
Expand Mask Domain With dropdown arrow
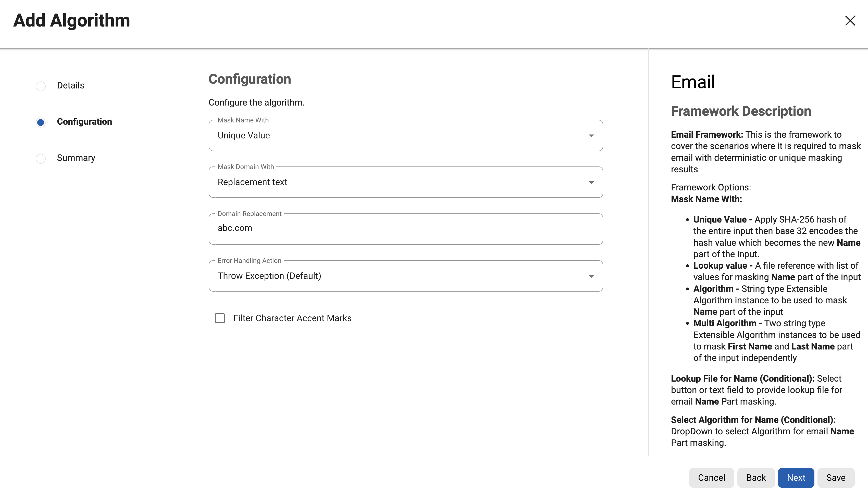coord(591,183)
